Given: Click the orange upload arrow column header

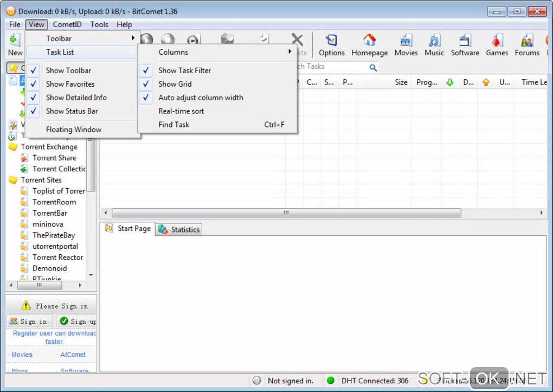Looking at the screenshot, I should (x=486, y=82).
